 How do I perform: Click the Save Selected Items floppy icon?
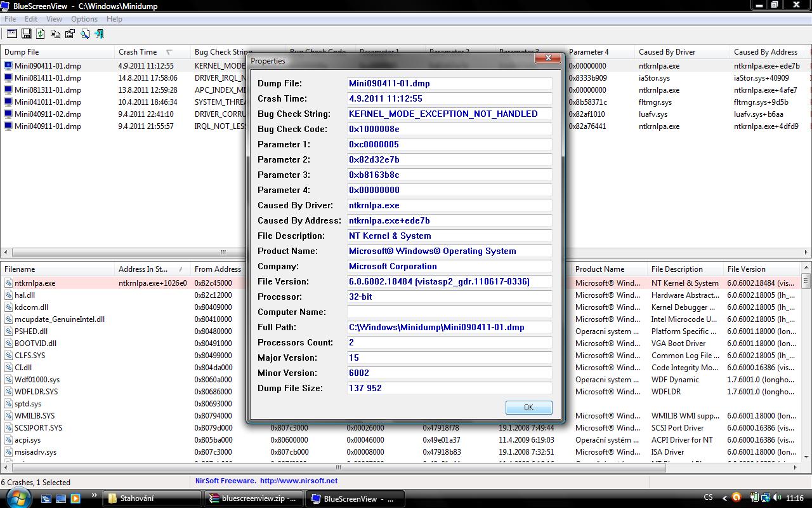[27, 34]
